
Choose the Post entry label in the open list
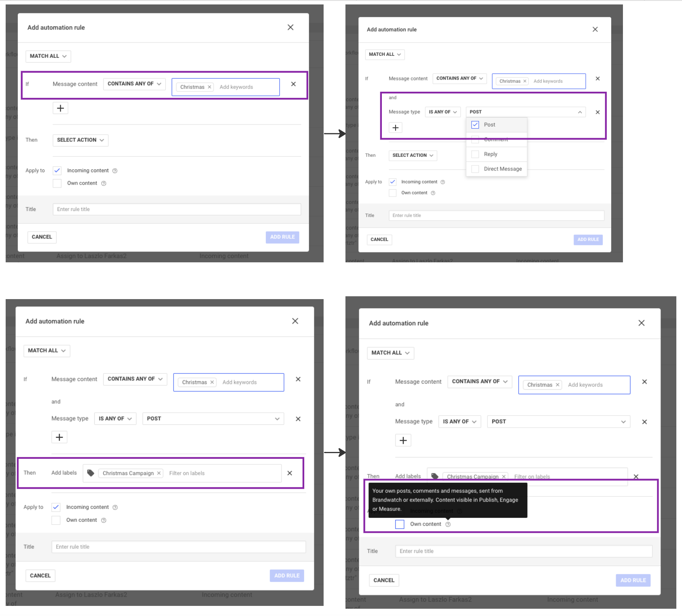[489, 124]
